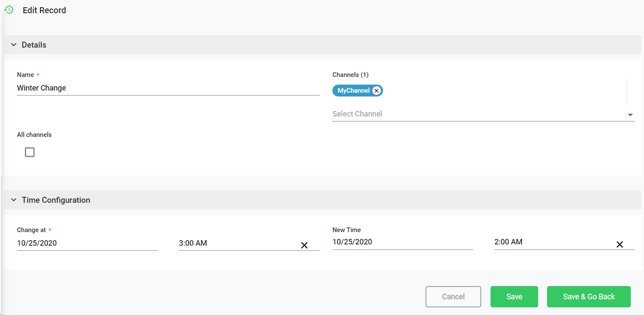The image size is (644, 315).
Task: Click the history clock icon beside Edit Record
Action: click(x=9, y=10)
